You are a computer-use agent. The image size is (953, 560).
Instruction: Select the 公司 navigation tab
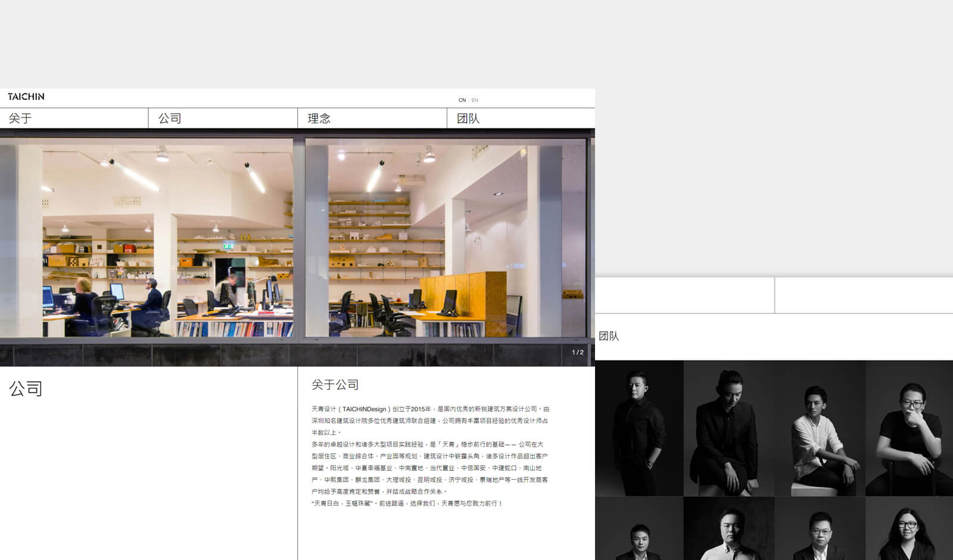tap(170, 118)
